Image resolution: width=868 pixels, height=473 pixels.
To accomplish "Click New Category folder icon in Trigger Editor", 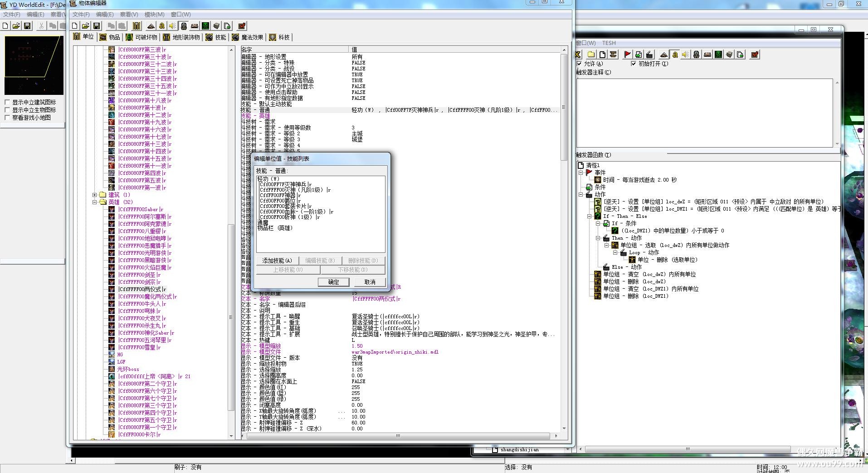I will [x=591, y=54].
